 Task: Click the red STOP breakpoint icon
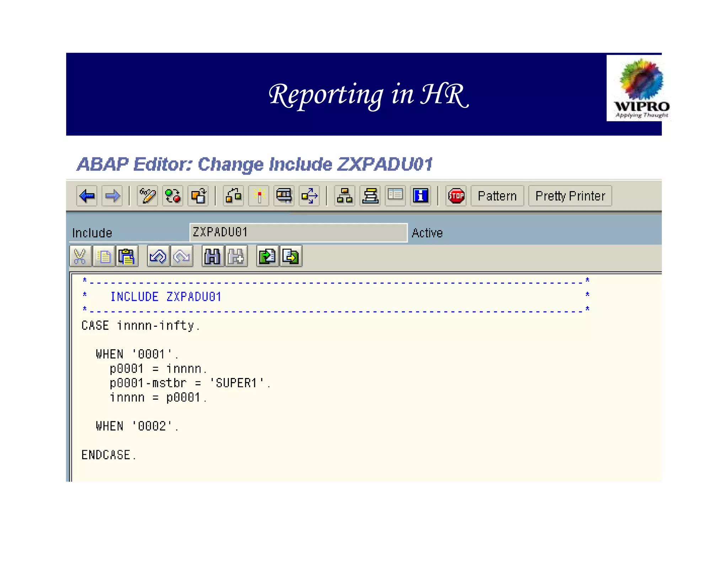456,196
